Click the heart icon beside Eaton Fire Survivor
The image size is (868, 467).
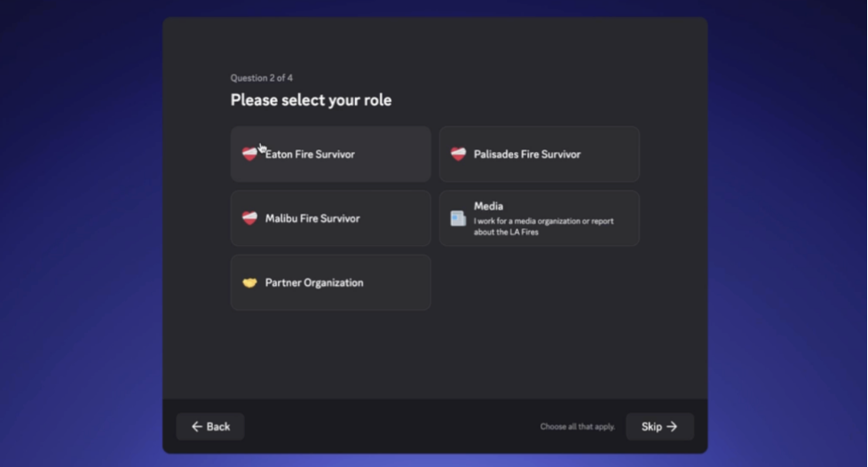(x=249, y=154)
